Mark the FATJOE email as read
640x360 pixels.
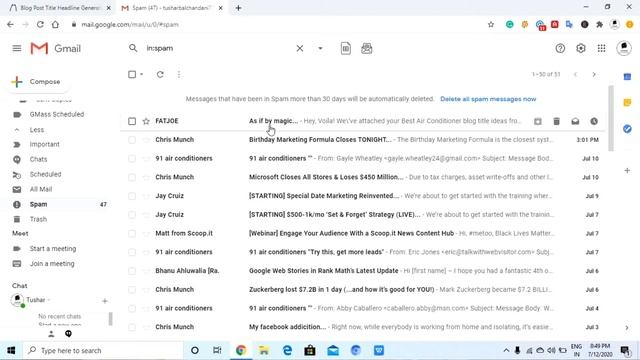pos(575,121)
